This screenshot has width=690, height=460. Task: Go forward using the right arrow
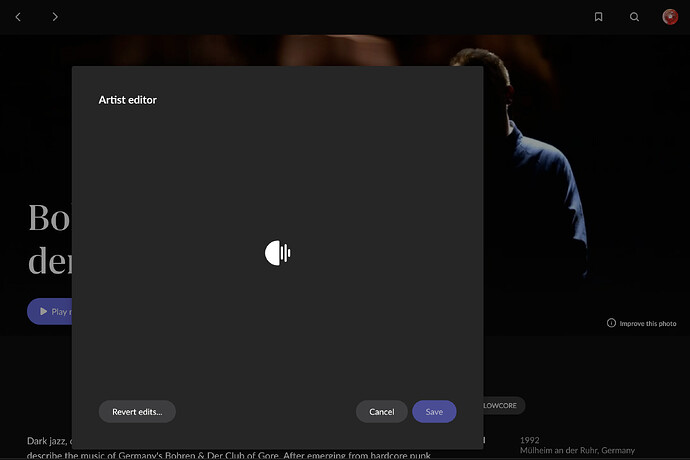pos(55,17)
